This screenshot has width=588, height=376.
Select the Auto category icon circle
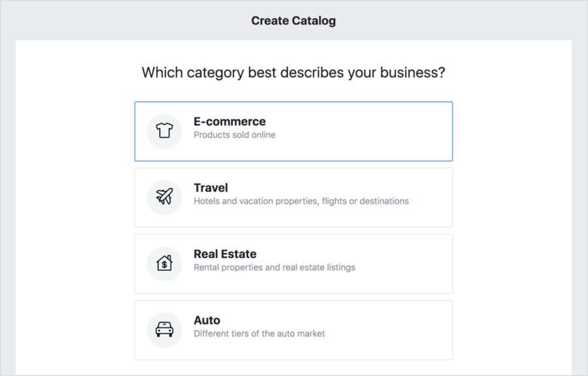164,330
